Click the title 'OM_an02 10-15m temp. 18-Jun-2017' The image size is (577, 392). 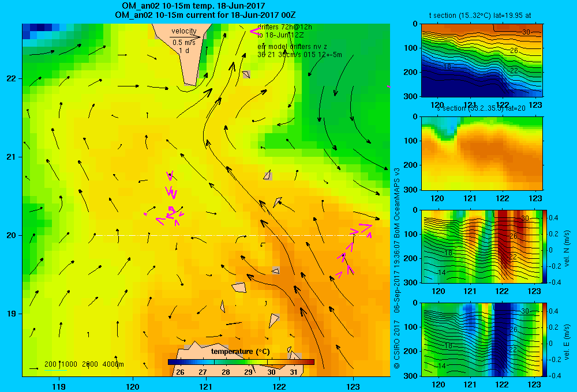193,6
